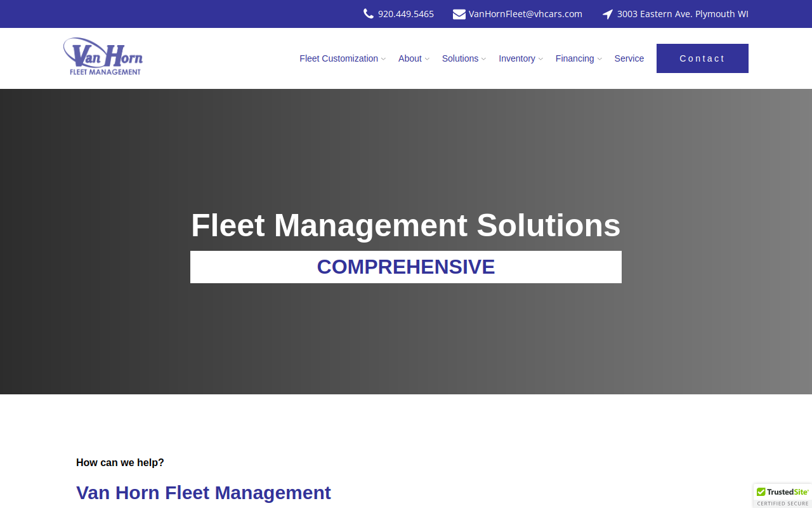
Task: Open the Inventory menu item
Action: [517, 58]
